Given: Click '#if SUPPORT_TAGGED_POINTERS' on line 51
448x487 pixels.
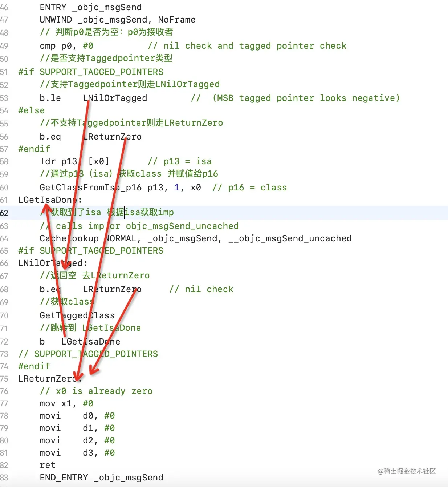Looking at the screenshot, I should click(x=91, y=72).
